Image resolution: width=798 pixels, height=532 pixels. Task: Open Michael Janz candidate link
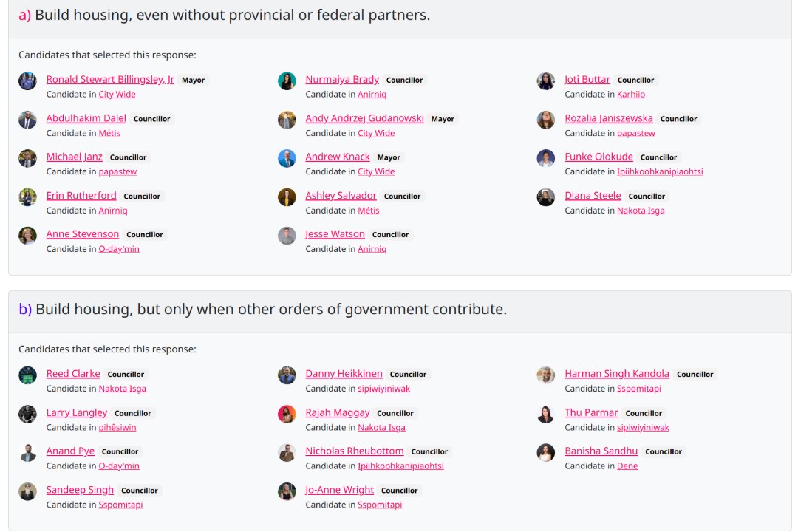coord(74,157)
